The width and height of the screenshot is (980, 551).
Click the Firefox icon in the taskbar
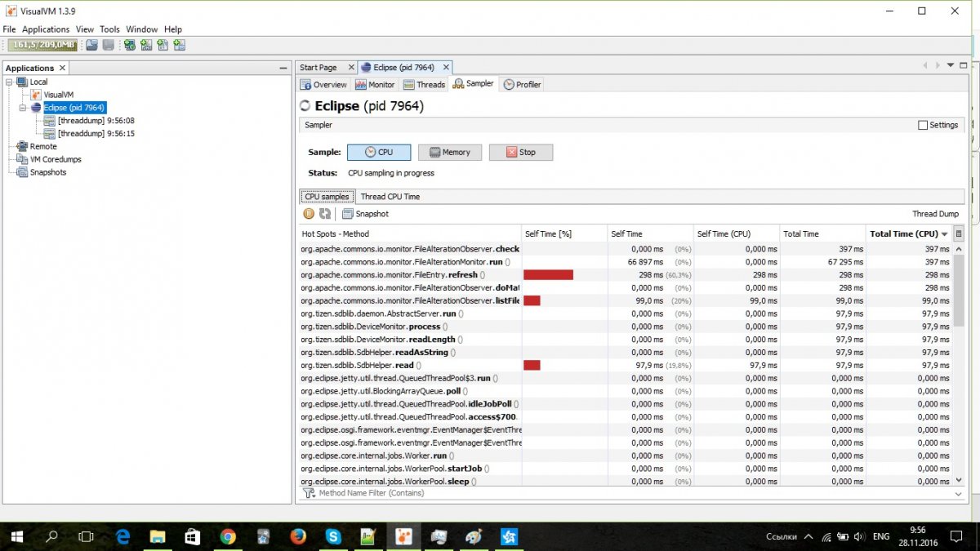(297, 536)
